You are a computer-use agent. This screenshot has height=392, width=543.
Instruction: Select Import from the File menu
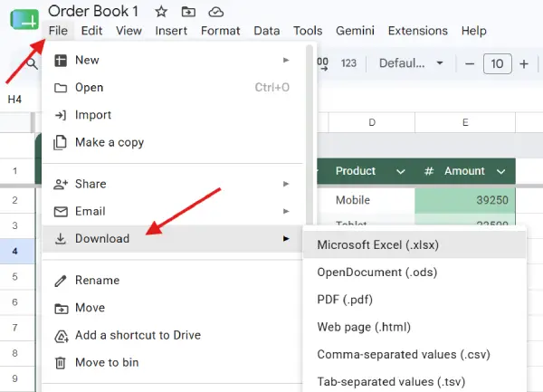coord(173,115)
